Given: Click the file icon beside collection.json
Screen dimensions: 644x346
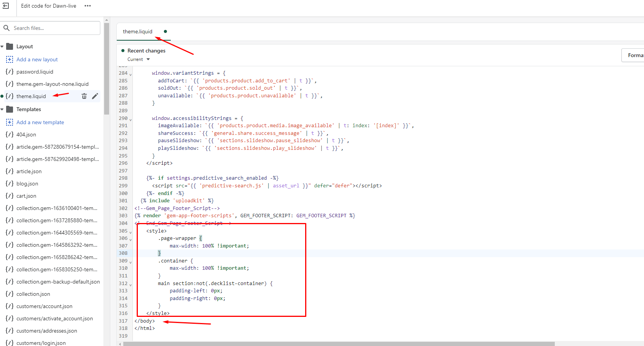Looking at the screenshot, I should click(10, 294).
